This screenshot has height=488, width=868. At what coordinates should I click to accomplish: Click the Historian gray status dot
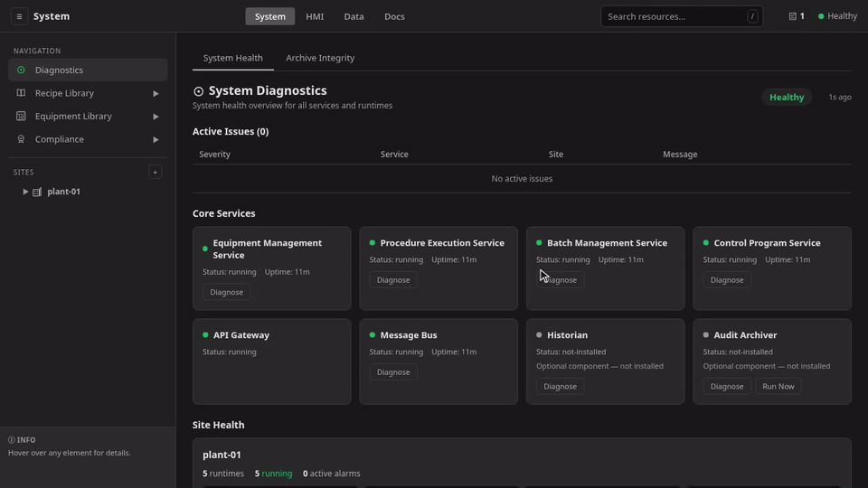click(539, 334)
